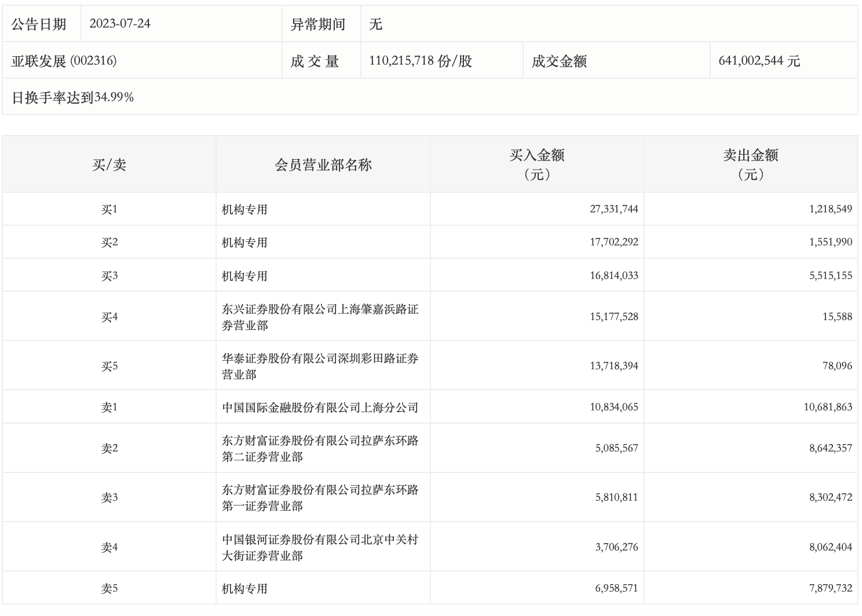Screen dimensions: 862x616
Task: Select the 买1 row label
Action: (x=109, y=209)
